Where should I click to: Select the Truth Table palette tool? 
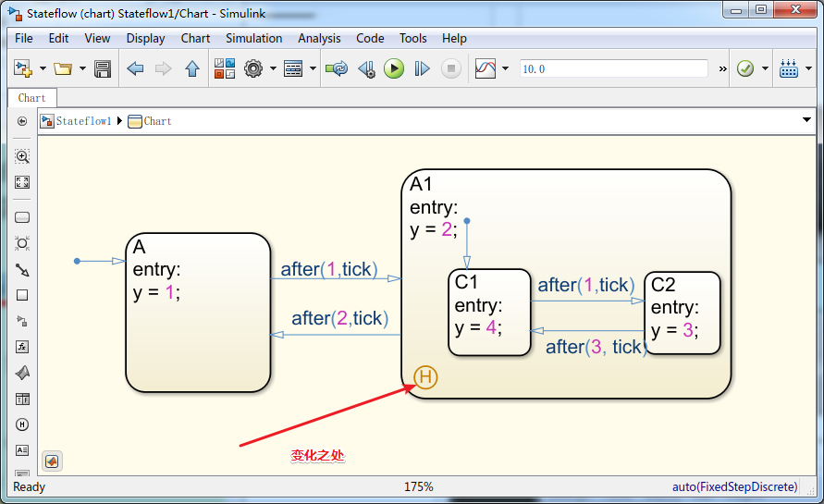click(x=22, y=399)
